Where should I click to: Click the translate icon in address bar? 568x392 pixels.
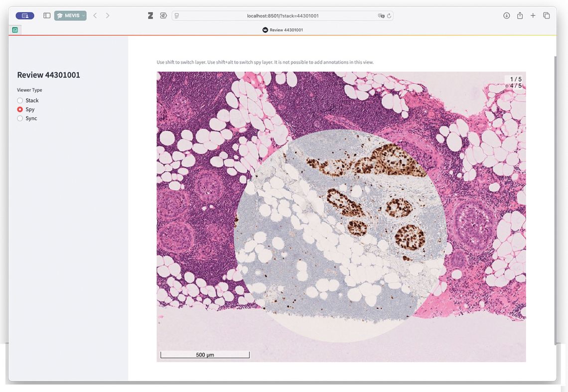pyautogui.click(x=381, y=15)
